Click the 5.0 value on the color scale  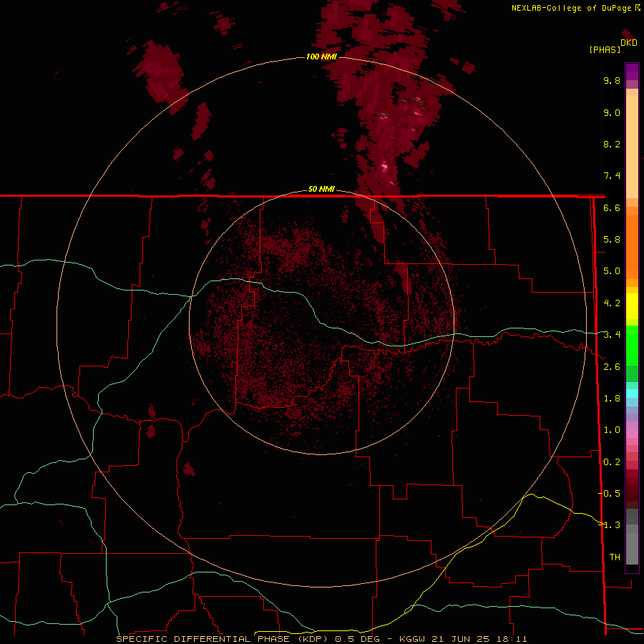click(x=612, y=271)
